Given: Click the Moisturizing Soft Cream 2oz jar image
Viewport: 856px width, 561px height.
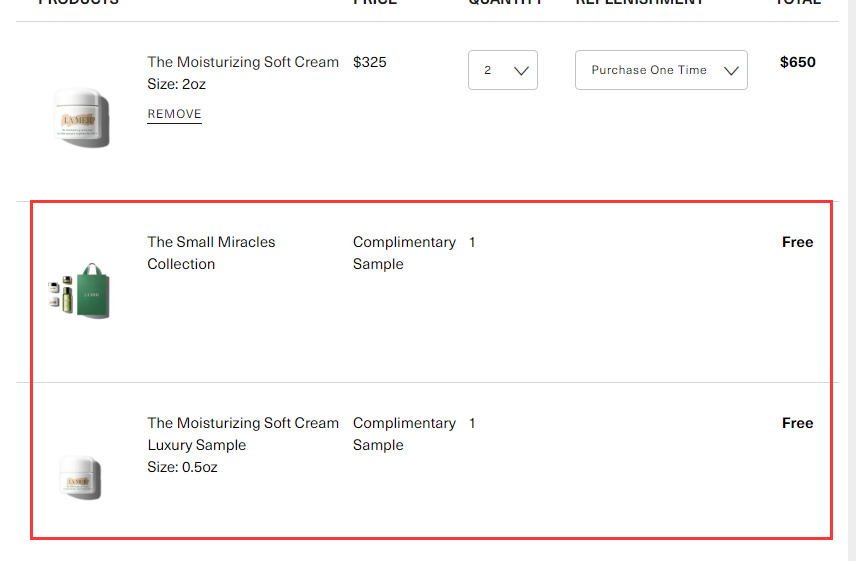Looking at the screenshot, I should pos(81,117).
